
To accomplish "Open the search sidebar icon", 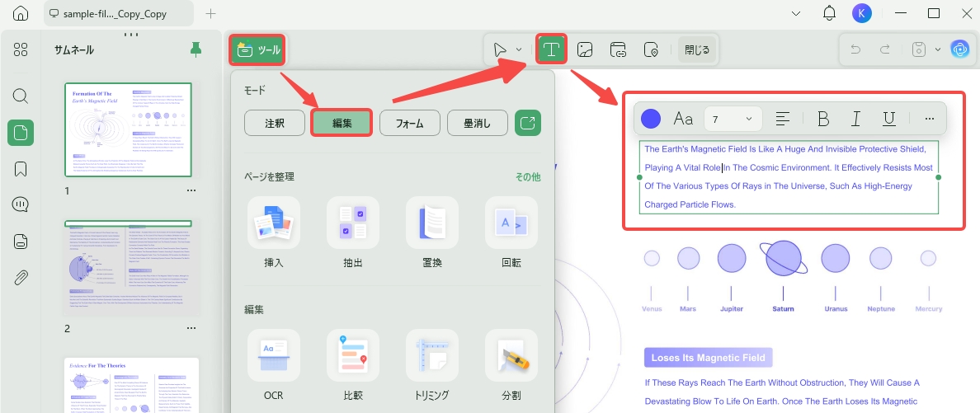I will pos(21,96).
